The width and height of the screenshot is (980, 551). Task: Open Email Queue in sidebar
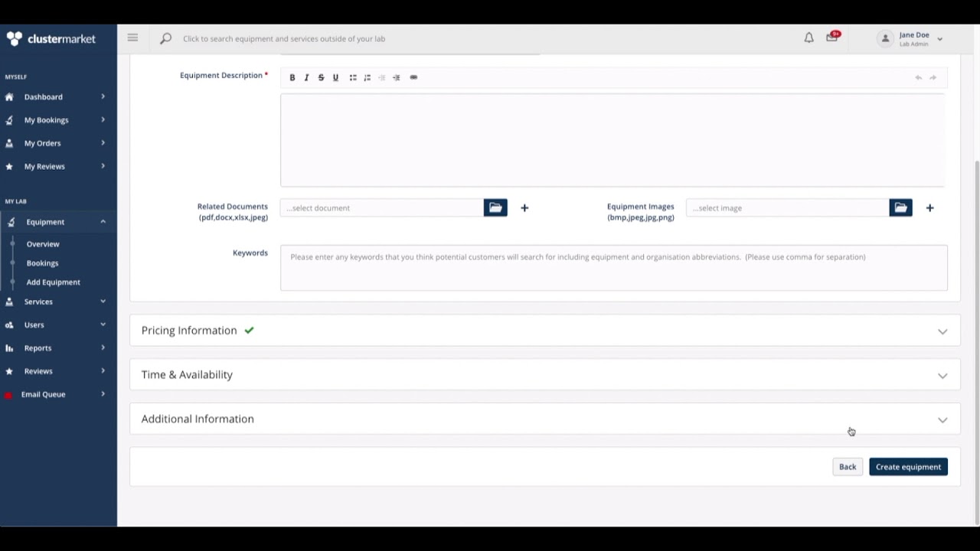[58, 394]
